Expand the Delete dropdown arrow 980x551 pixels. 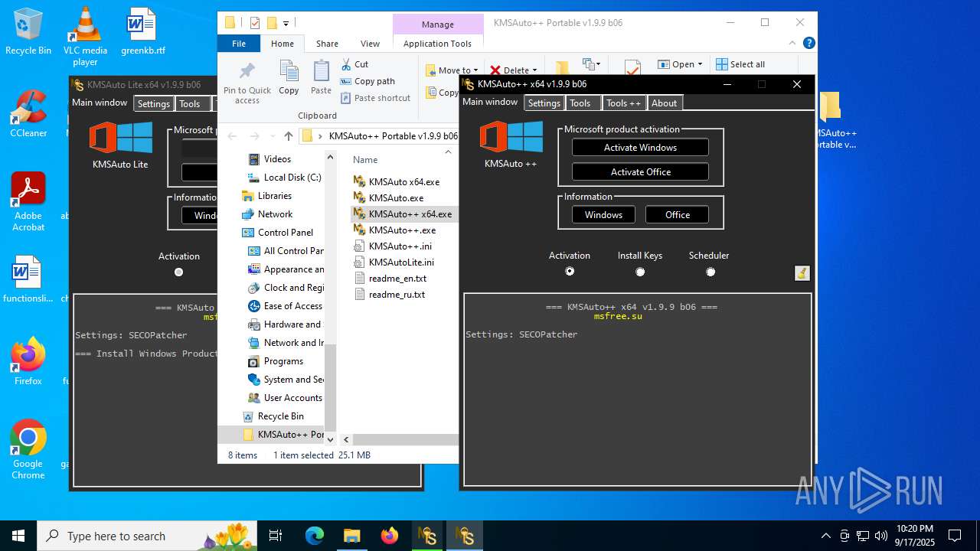[x=534, y=70]
